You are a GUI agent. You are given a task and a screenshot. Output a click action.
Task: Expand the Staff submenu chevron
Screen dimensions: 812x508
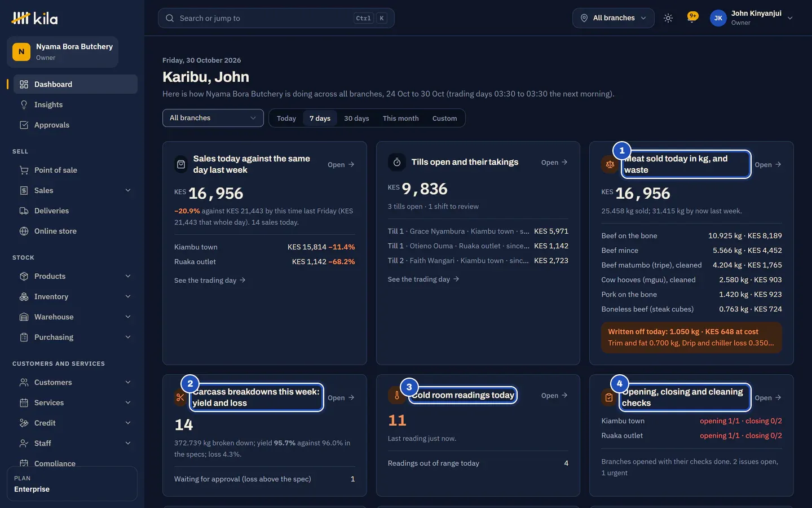pyautogui.click(x=128, y=443)
